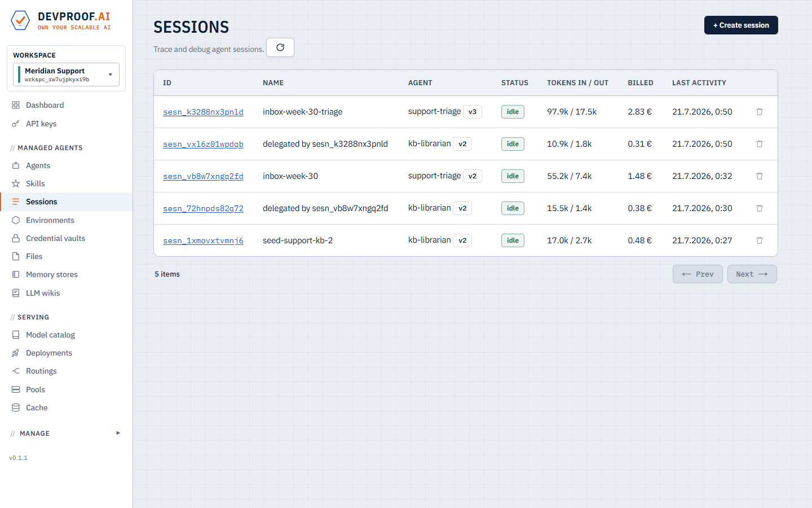Viewport: 812px width, 508px height.
Task: Click the version label v0.1.1
Action: 18,458
